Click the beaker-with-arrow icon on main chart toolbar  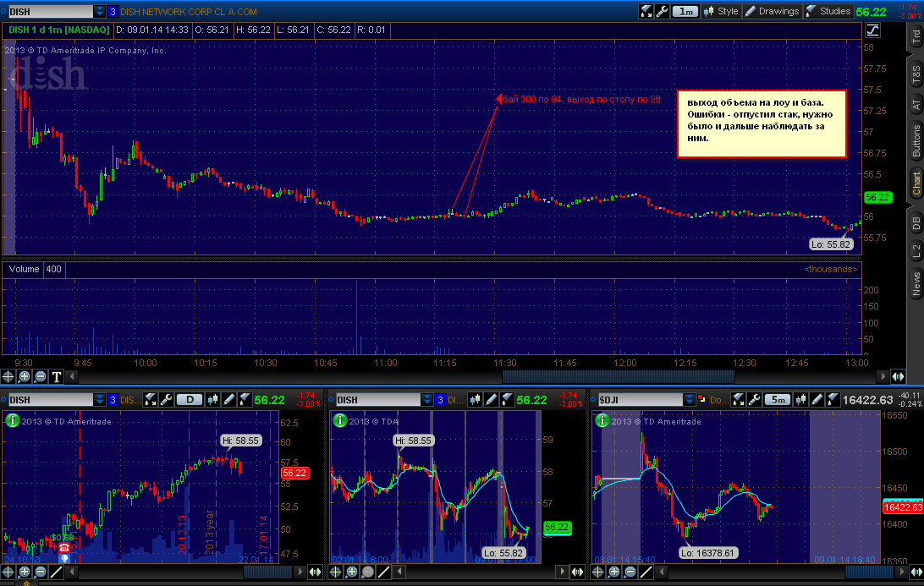(646, 11)
